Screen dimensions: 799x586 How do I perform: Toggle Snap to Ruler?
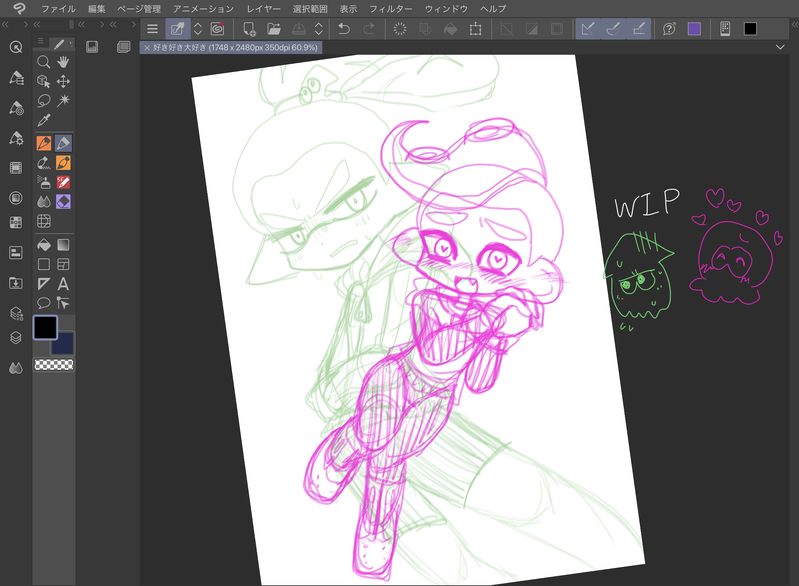pos(588,29)
